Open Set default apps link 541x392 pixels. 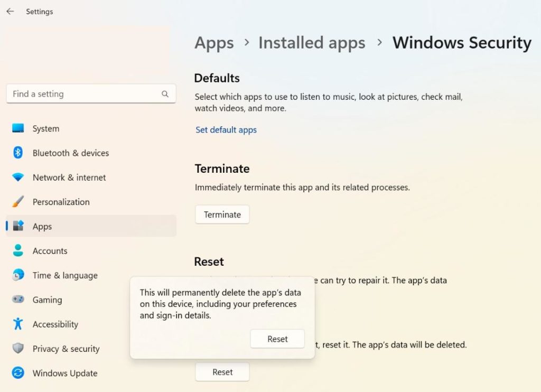[x=226, y=129]
